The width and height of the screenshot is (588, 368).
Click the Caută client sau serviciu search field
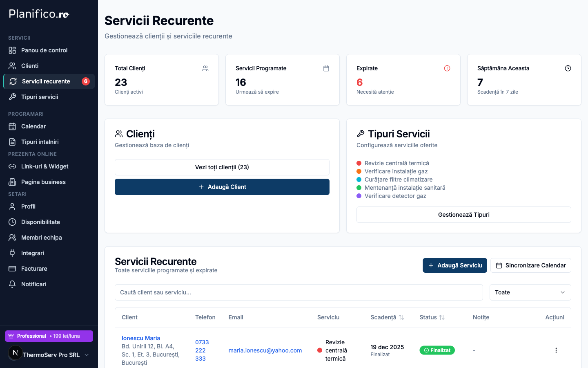point(299,292)
